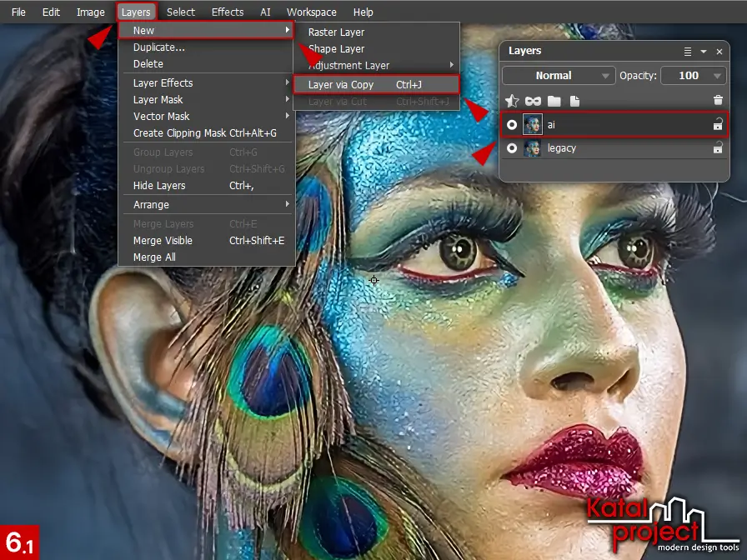Open the Layers panel options menu icon
The height and width of the screenshot is (560, 747).
point(688,52)
